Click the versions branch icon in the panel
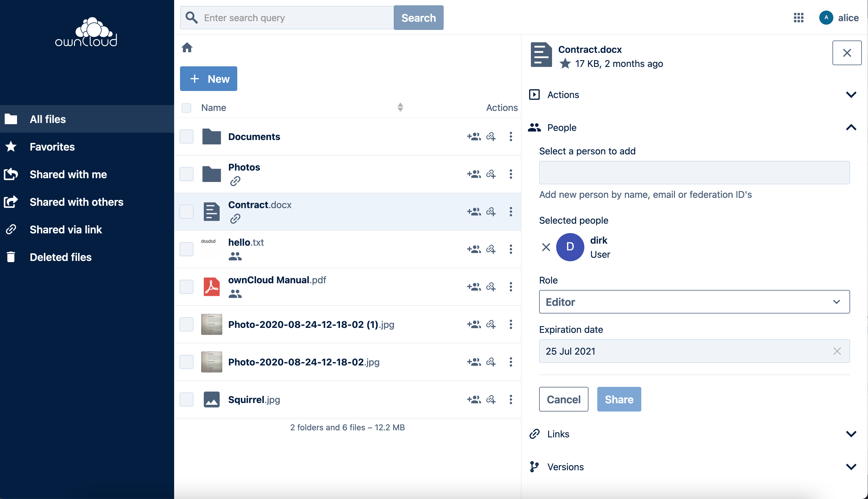The image size is (868, 499). click(x=535, y=466)
